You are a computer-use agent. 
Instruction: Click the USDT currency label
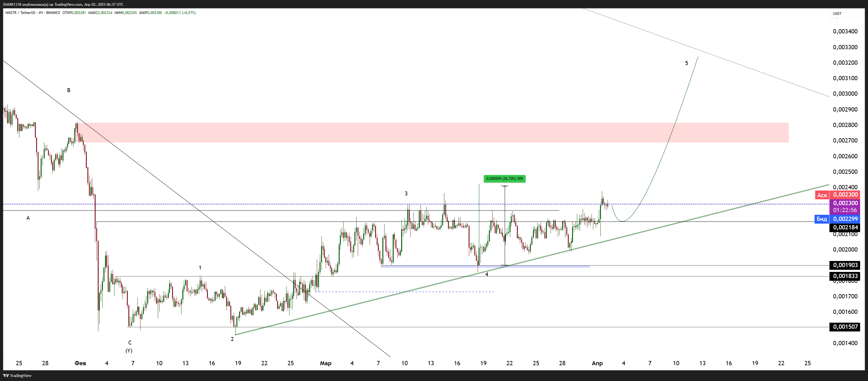point(837,13)
